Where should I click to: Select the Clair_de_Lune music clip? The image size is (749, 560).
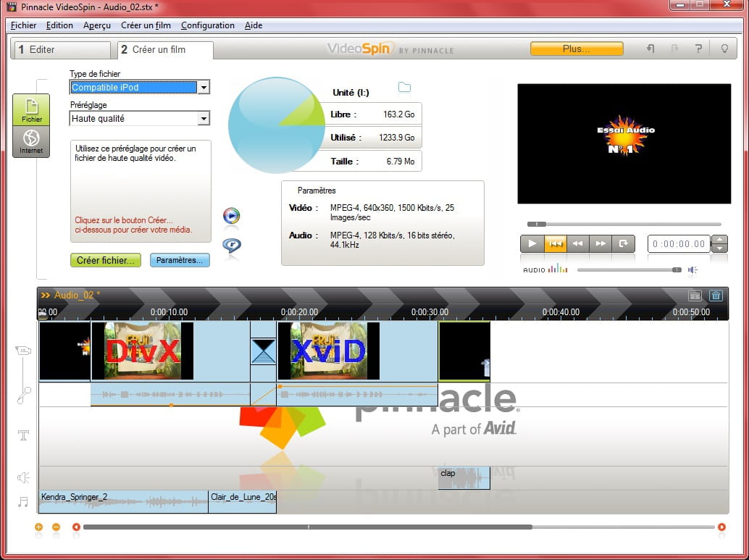coord(243,502)
